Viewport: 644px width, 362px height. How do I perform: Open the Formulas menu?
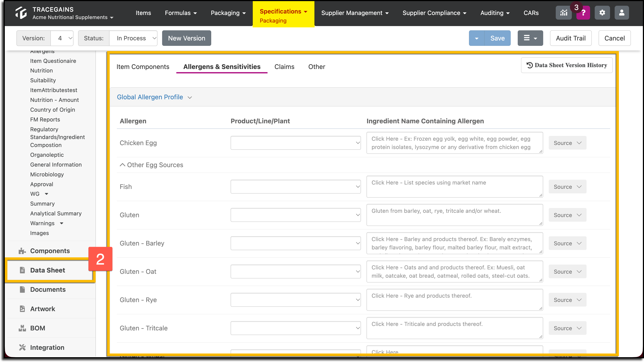point(181,13)
